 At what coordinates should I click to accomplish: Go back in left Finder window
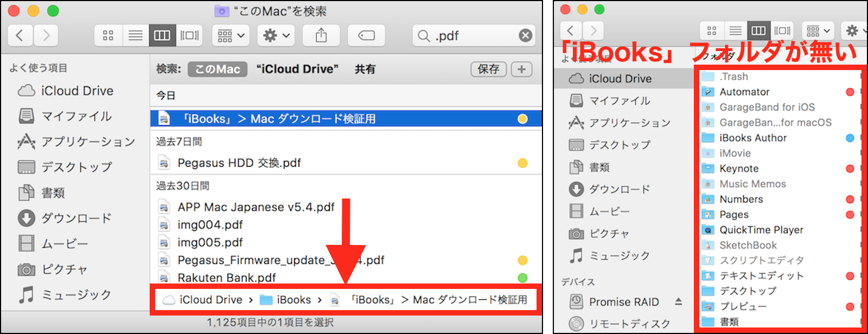(20, 36)
